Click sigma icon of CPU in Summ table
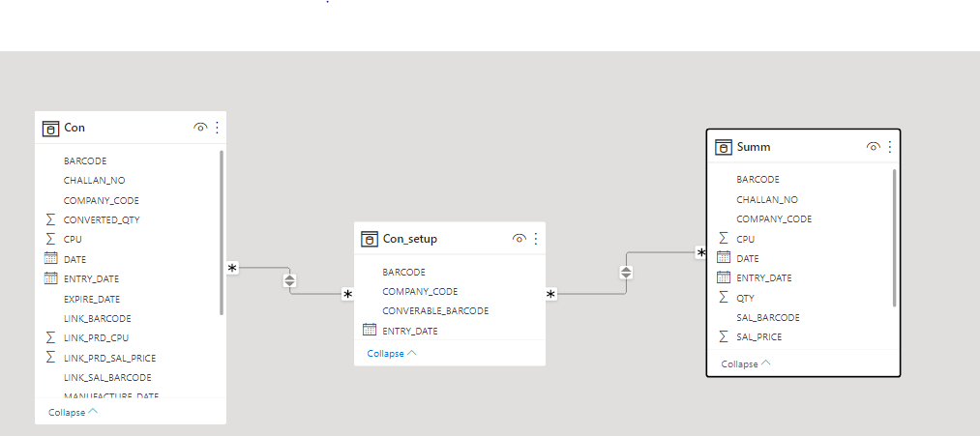 tap(724, 239)
